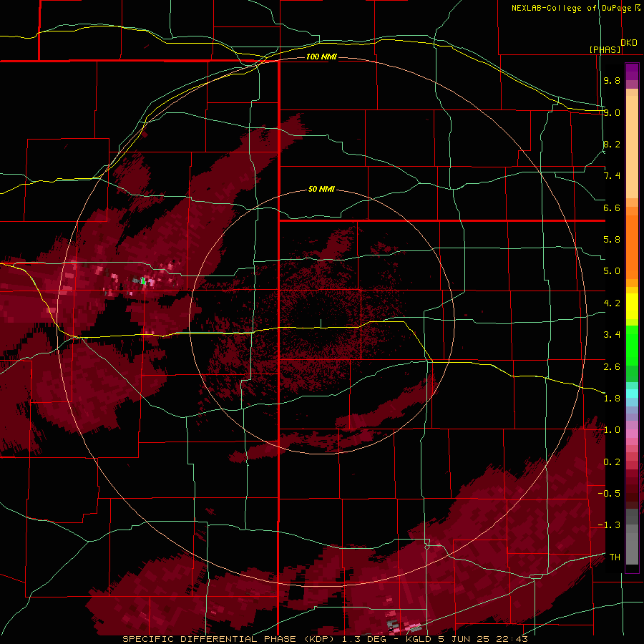This screenshot has width=644, height=644.
Task: Click the 5 JUN 25 date text
Action: (x=464, y=639)
